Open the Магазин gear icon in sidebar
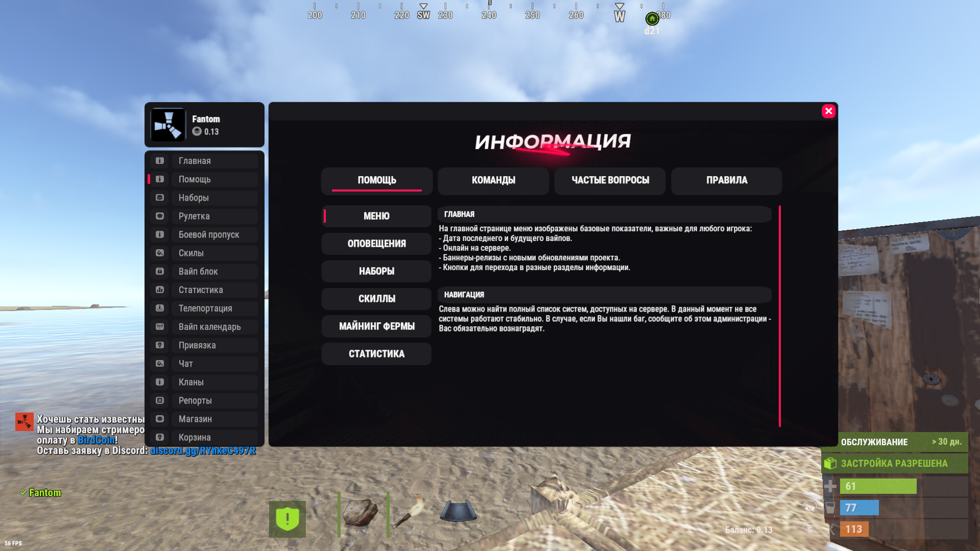 (x=159, y=419)
